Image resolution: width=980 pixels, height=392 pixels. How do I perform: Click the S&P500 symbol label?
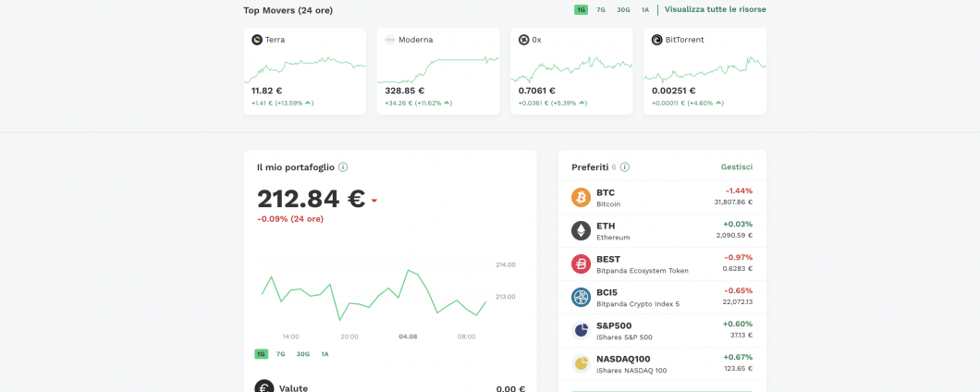coord(614,325)
